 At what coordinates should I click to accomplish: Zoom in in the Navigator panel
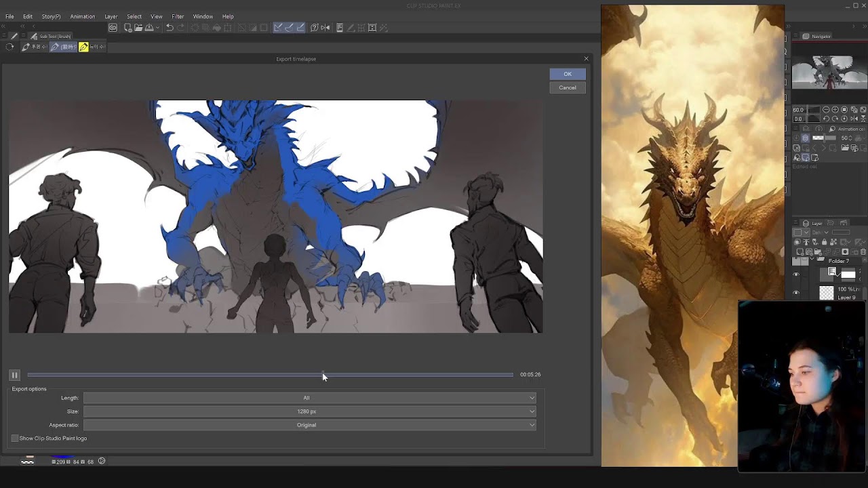835,110
